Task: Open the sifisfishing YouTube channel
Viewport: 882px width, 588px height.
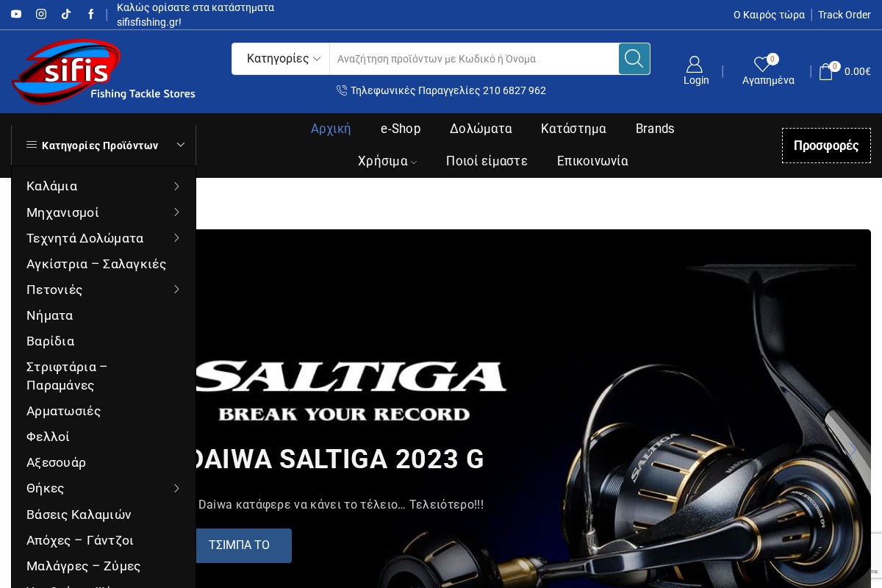Action: 16,14
